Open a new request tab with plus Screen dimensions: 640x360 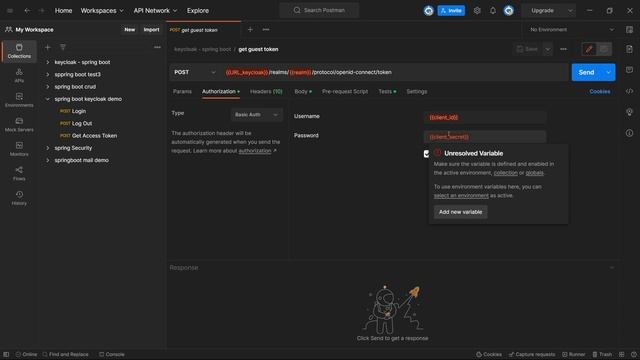(250, 29)
